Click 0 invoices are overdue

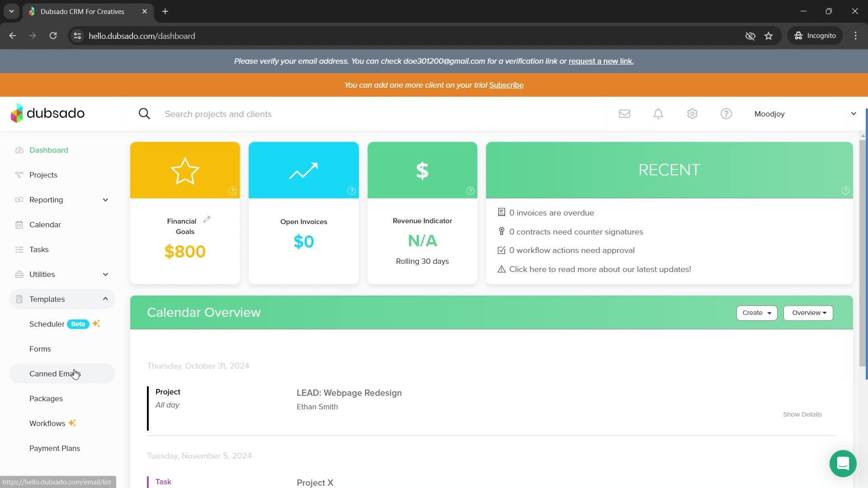tap(552, 213)
